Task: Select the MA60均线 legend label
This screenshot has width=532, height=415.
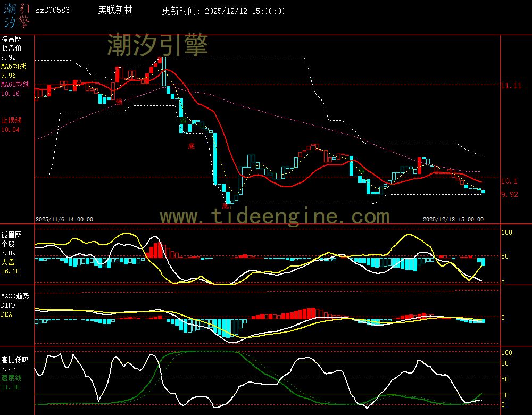Action: (x=16, y=84)
